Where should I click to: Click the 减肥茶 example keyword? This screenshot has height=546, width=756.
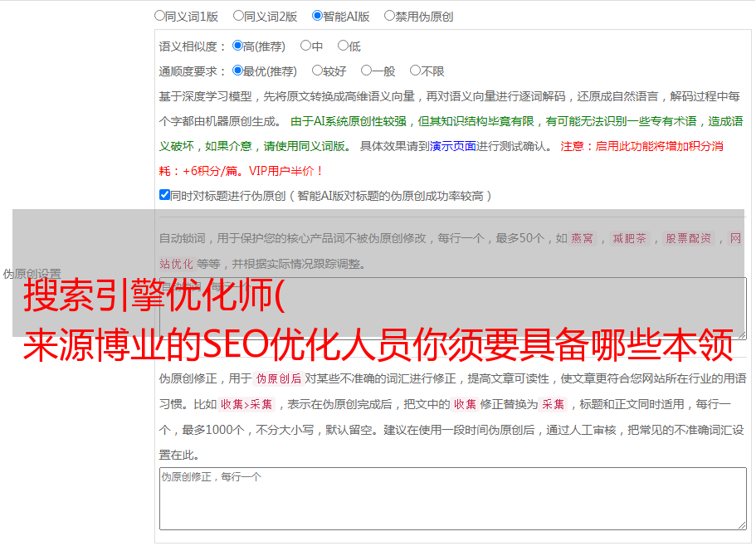(x=629, y=238)
